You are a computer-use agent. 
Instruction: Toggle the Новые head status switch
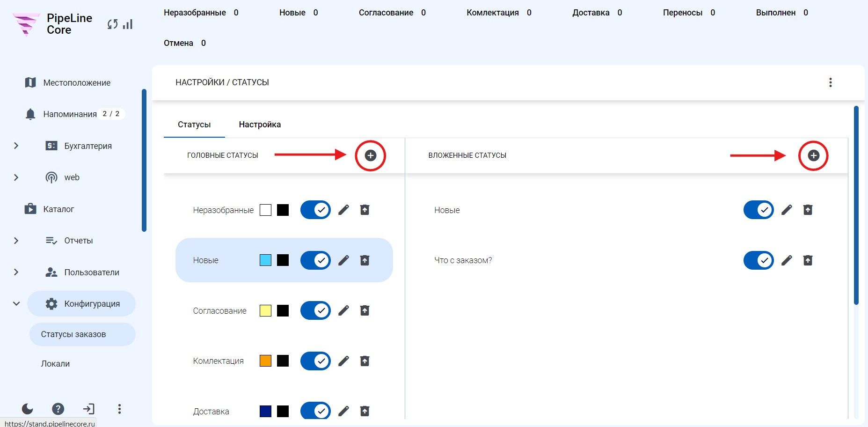click(315, 260)
